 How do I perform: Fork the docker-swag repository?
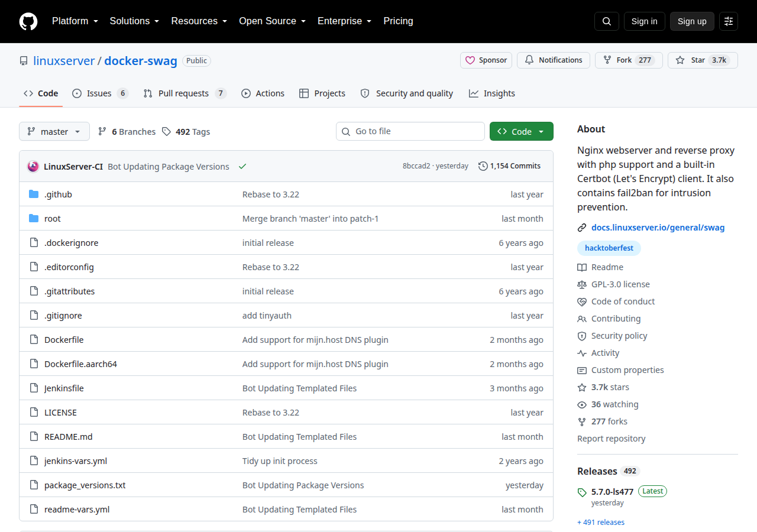point(629,60)
